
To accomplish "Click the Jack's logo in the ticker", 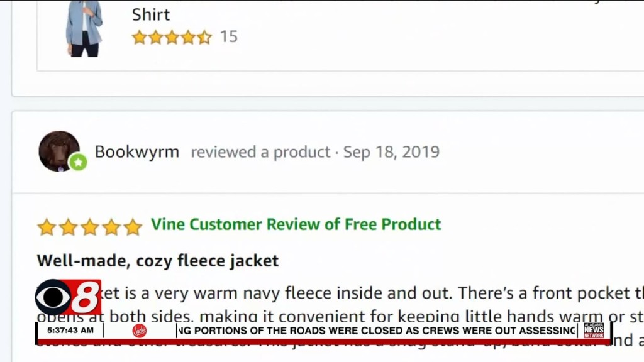I will pos(140,331).
